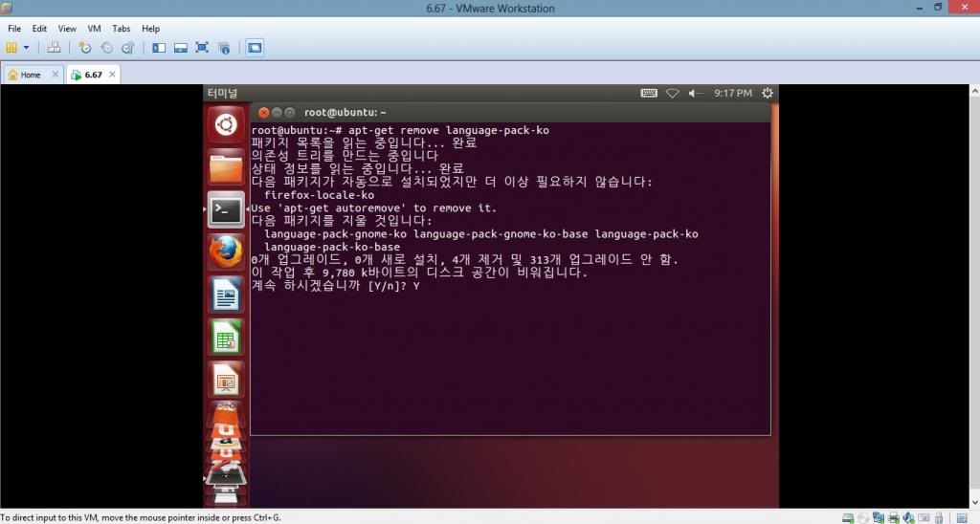
Task: Take a snapshot of this VM
Action: [x=85, y=48]
